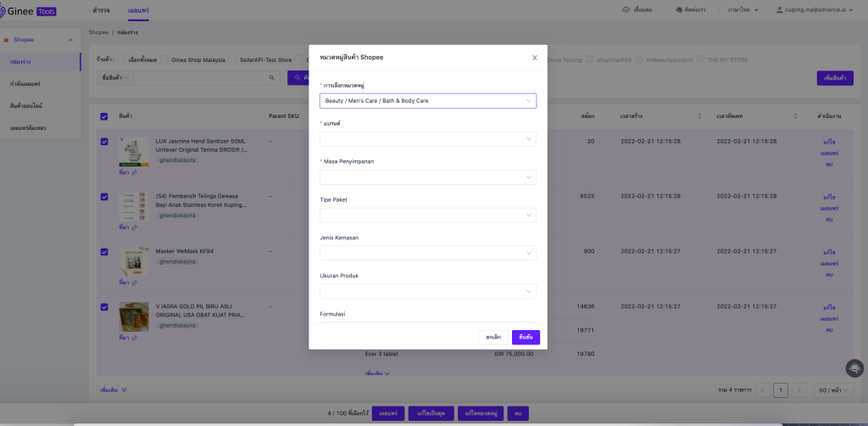
Task: Switch to the เผยแพร่ top tab
Action: click(138, 10)
